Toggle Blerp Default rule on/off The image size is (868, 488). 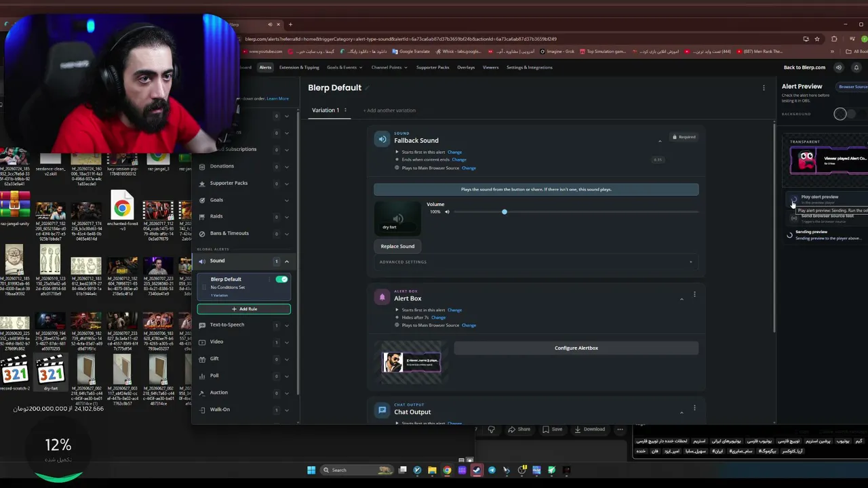click(x=281, y=279)
